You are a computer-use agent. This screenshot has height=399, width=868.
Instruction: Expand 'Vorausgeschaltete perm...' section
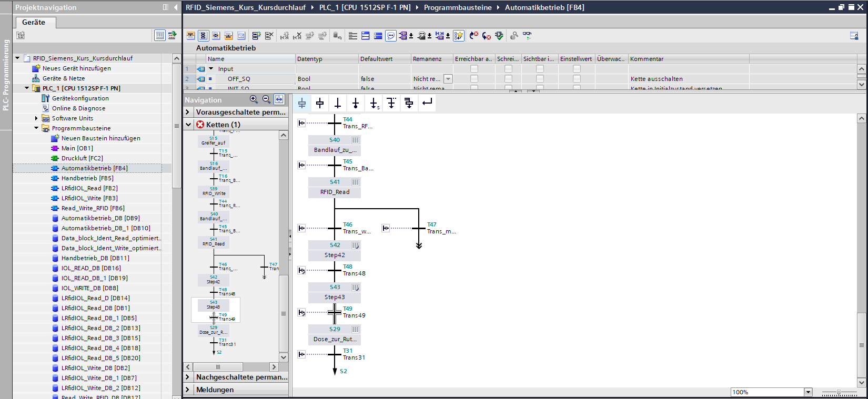coord(188,112)
